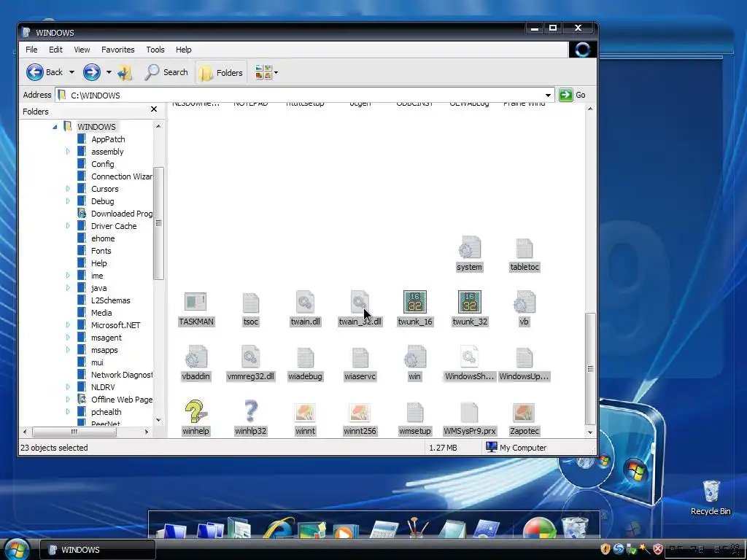Select the Recycle Bin desktop icon

(x=711, y=497)
